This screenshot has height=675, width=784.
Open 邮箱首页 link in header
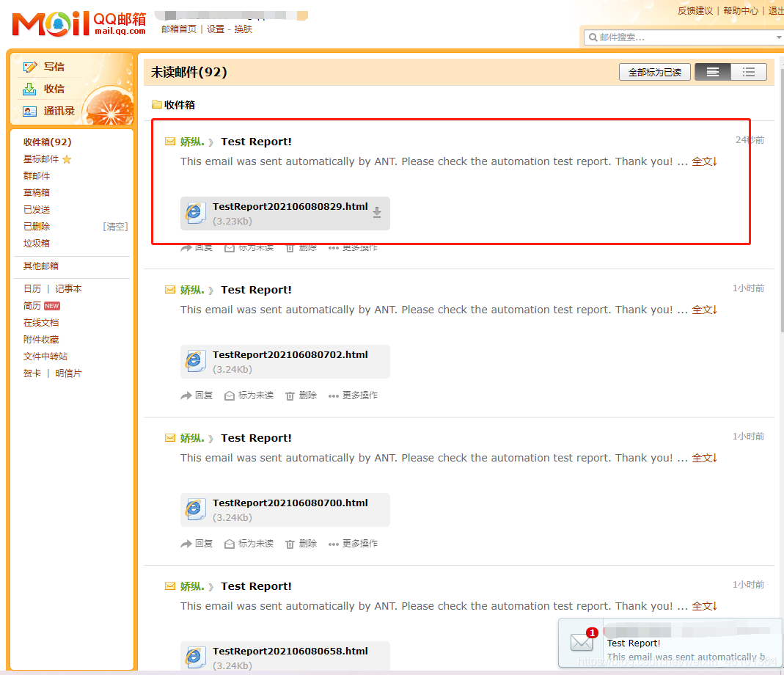pyautogui.click(x=179, y=29)
